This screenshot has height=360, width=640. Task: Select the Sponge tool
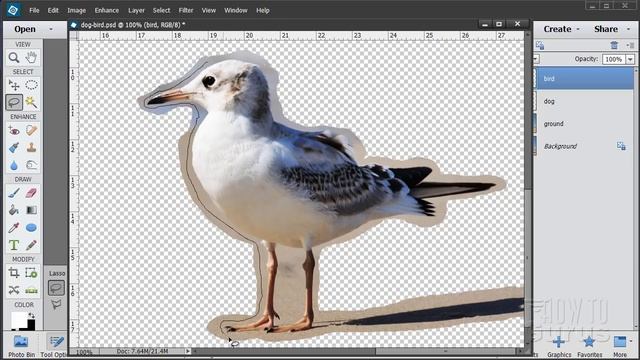31,165
